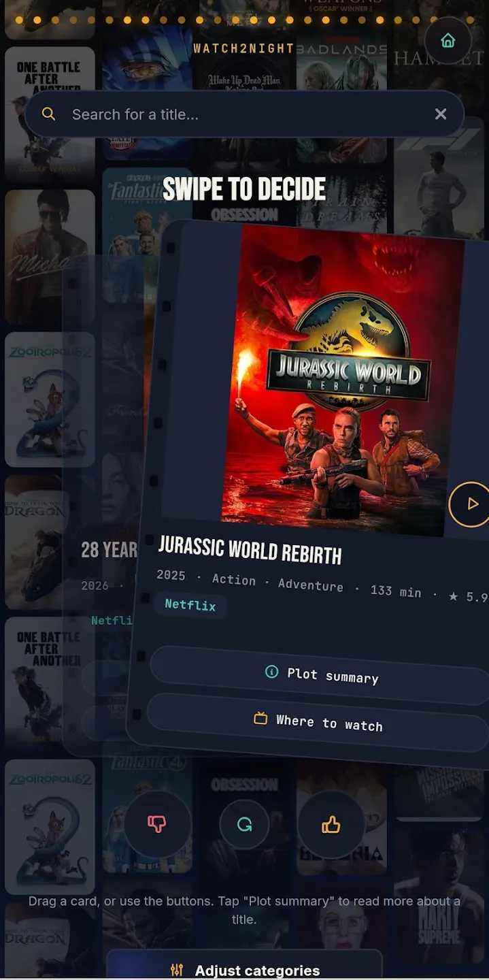This screenshot has height=980, width=489.
Task: Tap the thumbs up like button
Action: [331, 825]
